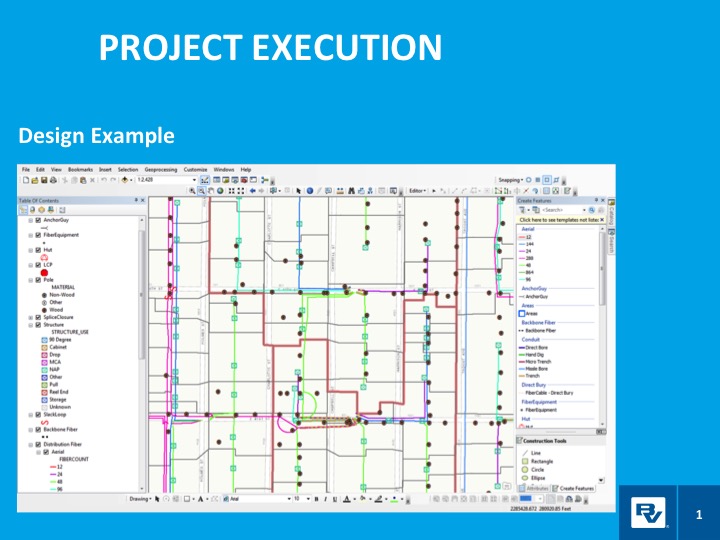This screenshot has height=540, width=720.
Task: Open the Geoprocessing menu
Action: (x=160, y=170)
